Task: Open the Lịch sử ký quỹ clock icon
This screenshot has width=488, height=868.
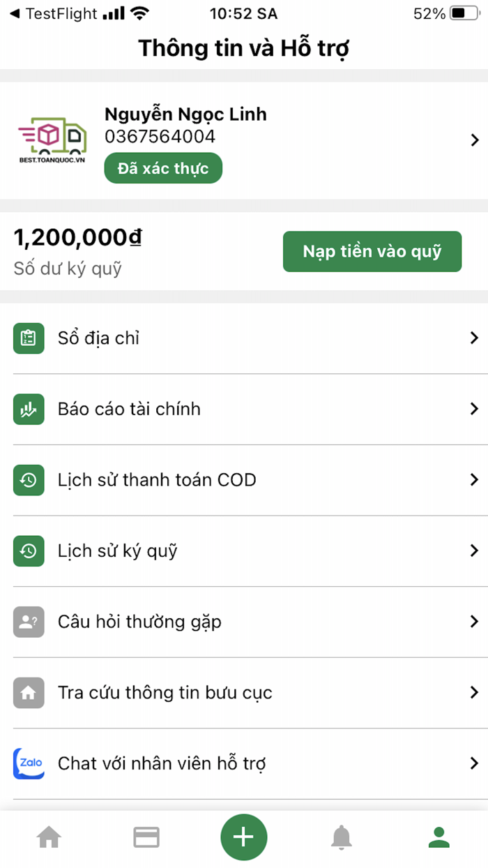Action: pyautogui.click(x=29, y=551)
